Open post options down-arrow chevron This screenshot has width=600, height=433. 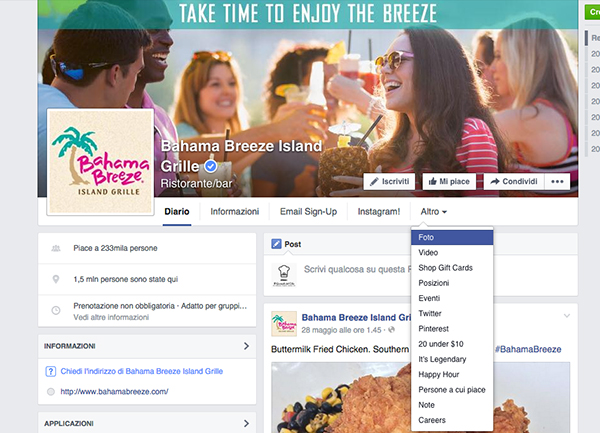click(567, 316)
